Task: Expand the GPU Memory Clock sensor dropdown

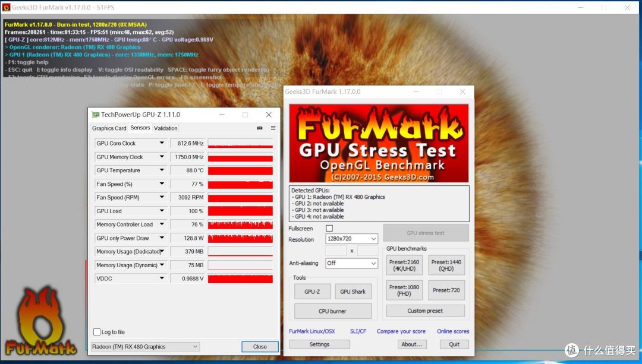Action: click(x=162, y=157)
